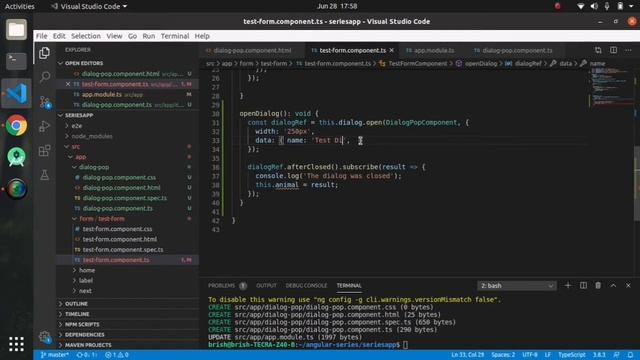Open Terminal from Ubuntu dock
The image size is (640, 360).
tap(16, 61)
